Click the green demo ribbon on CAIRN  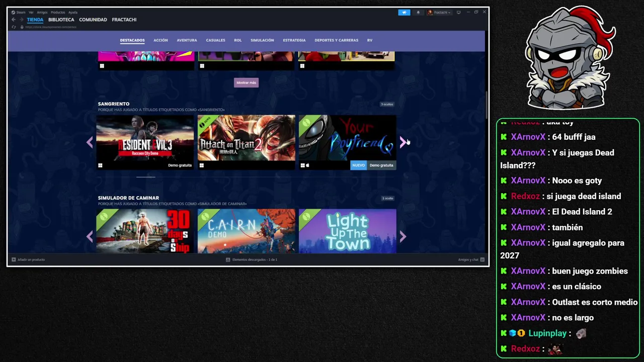tap(205, 217)
